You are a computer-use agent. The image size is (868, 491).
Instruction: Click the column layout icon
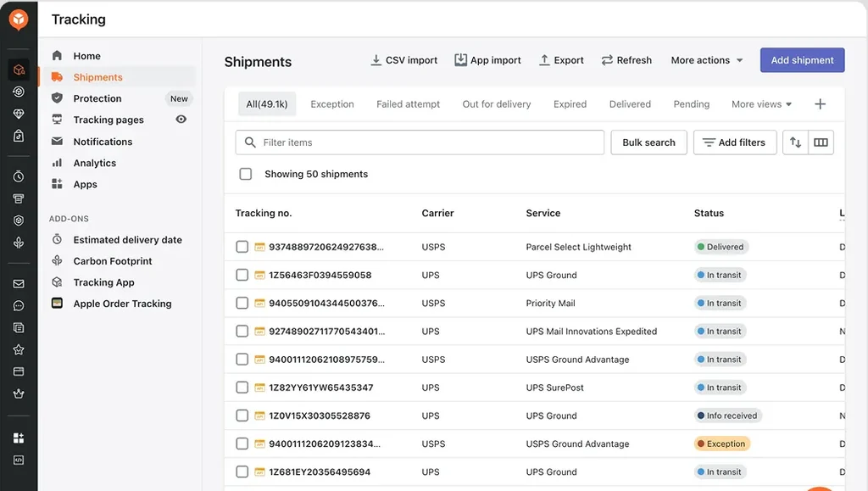(821, 142)
